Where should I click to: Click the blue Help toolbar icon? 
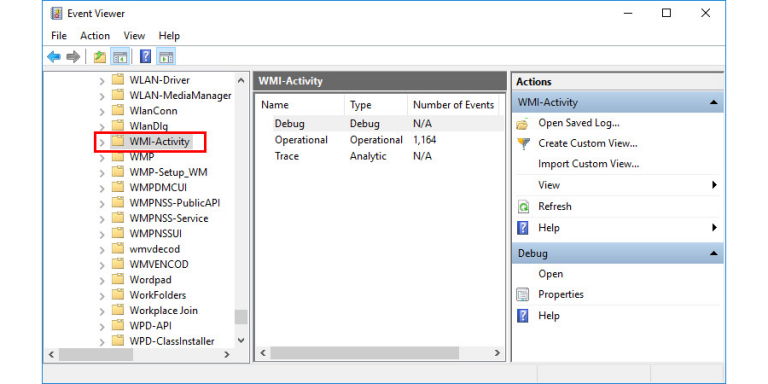145,57
